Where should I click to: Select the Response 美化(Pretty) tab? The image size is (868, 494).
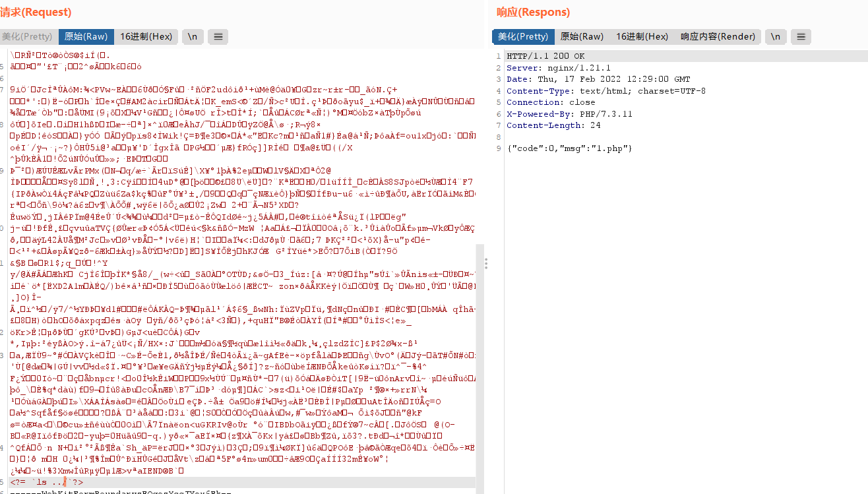[x=523, y=37]
